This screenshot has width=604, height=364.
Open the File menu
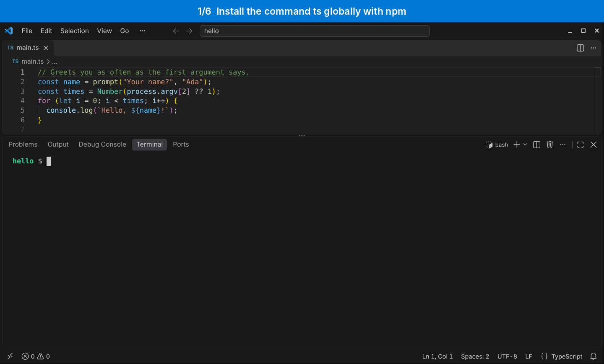coord(27,31)
